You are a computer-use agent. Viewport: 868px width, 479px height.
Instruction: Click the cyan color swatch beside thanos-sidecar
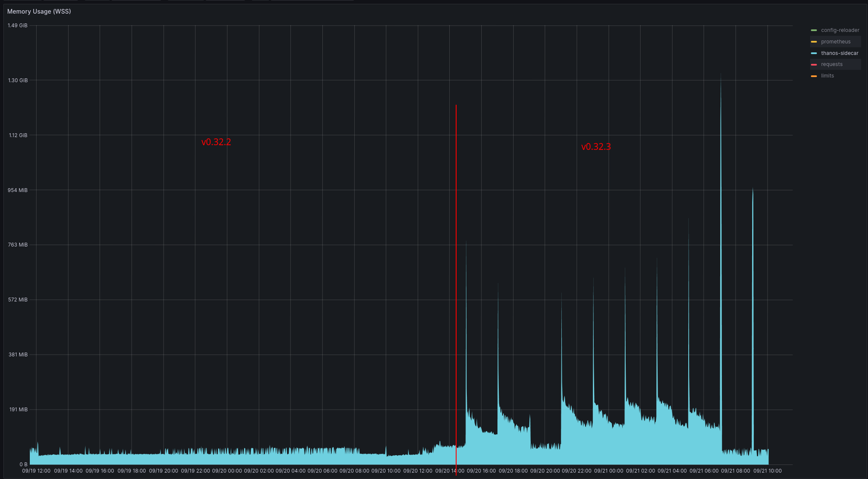click(x=814, y=53)
